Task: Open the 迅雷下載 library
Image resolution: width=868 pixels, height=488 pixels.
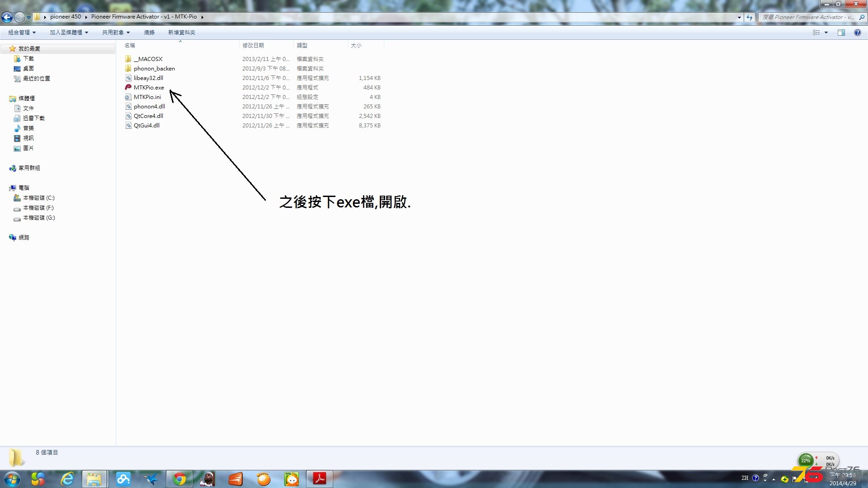Action: point(34,118)
